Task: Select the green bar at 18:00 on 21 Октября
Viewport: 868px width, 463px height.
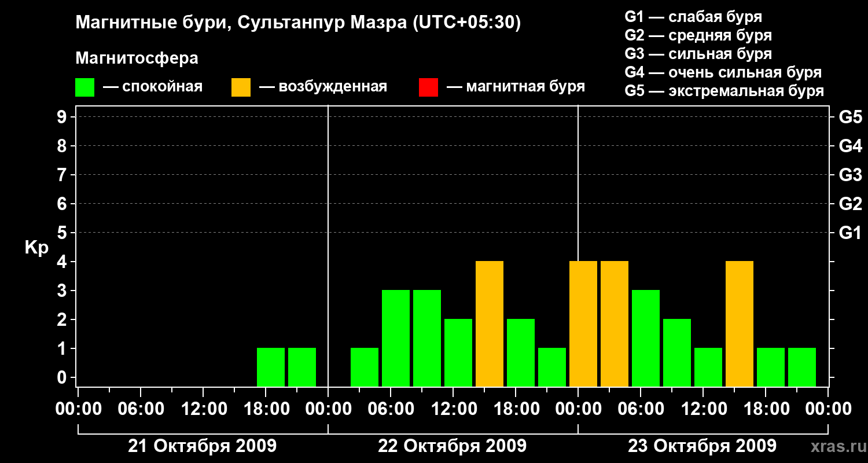Action: [271, 367]
